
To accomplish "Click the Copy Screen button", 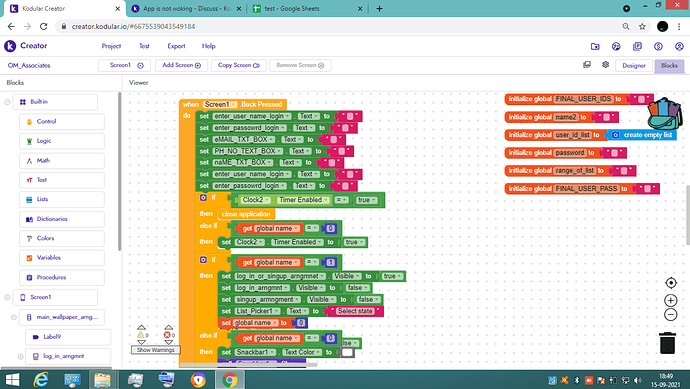I will (239, 65).
